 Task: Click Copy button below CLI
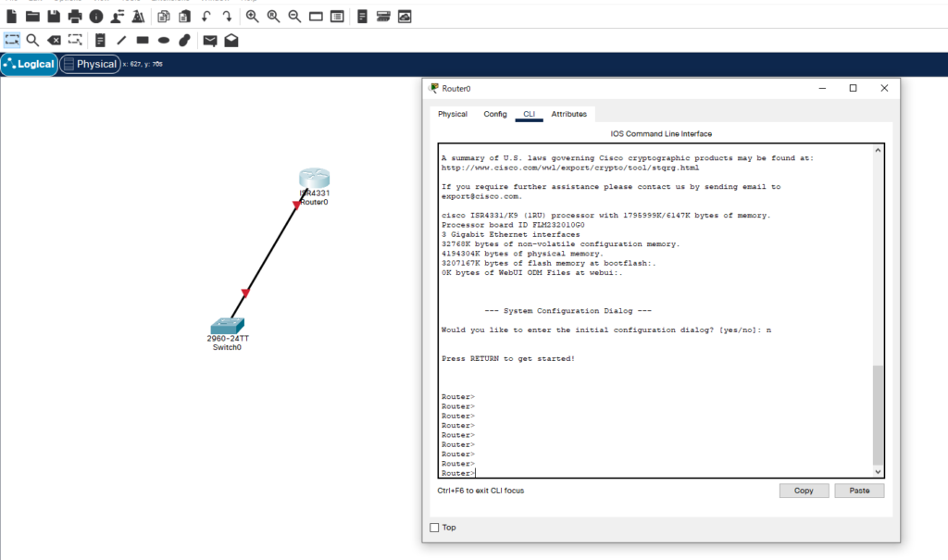pos(804,491)
